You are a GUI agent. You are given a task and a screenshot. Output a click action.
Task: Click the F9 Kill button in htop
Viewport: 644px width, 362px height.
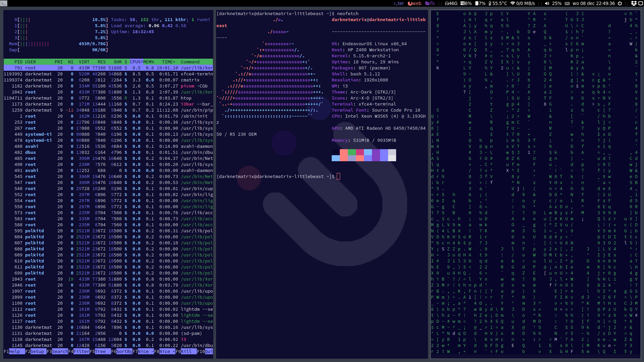pyautogui.click(x=186, y=352)
